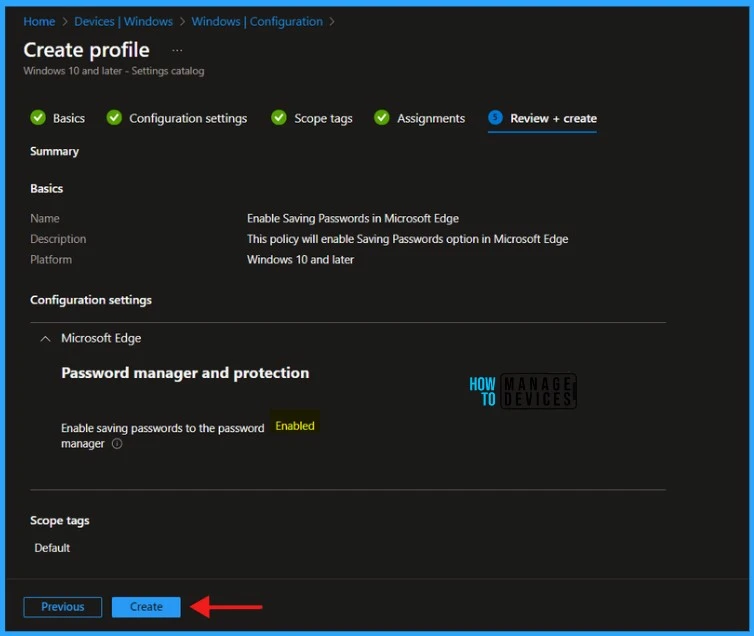Open the Devices | Windows breadcrumb
Screen dimensions: 754x636
[x=124, y=22]
